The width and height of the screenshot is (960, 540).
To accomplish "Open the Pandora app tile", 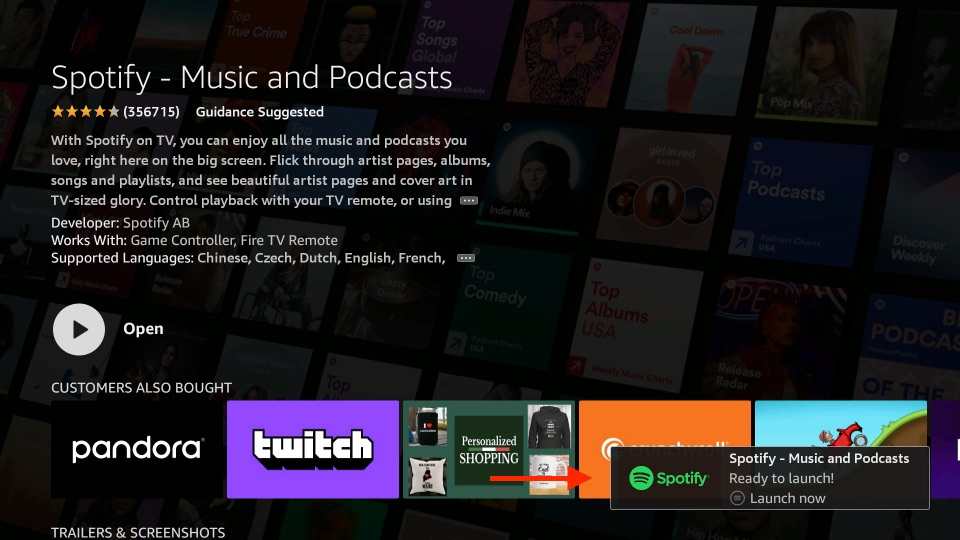I will tap(137, 449).
